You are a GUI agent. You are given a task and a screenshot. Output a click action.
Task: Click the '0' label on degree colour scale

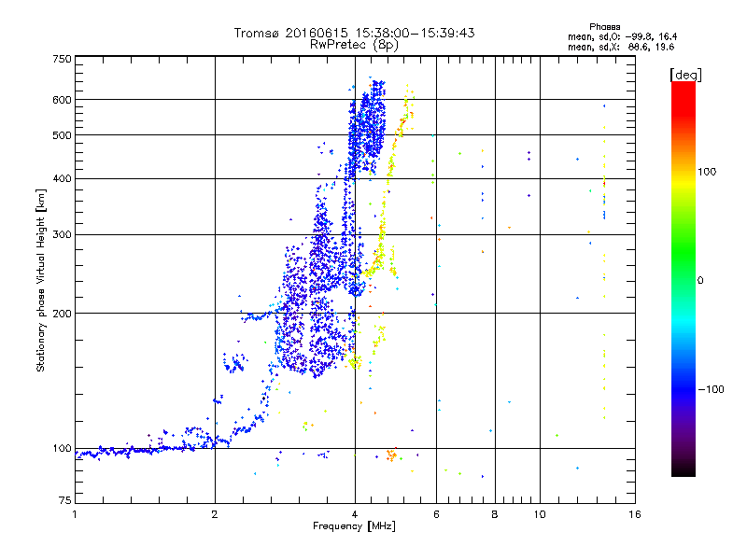(x=700, y=280)
